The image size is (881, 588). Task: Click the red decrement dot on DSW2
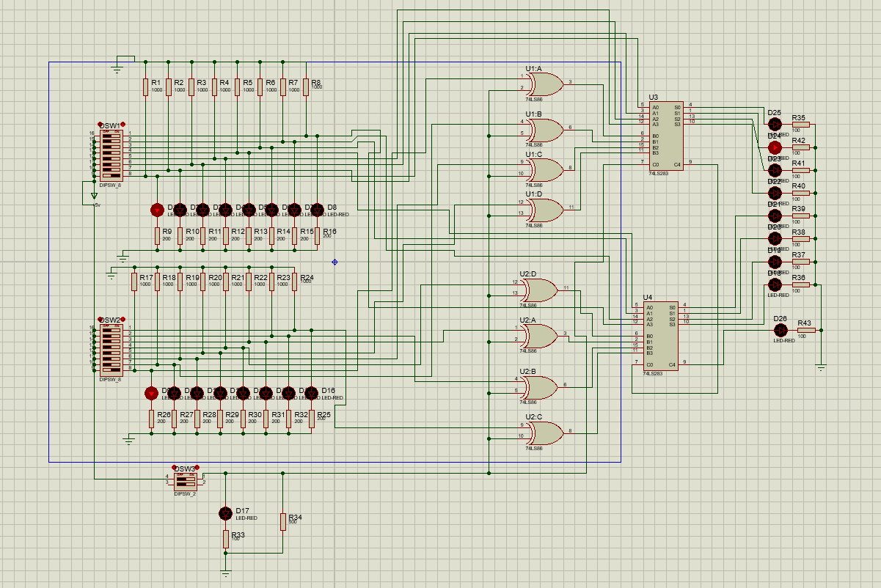(x=100, y=320)
